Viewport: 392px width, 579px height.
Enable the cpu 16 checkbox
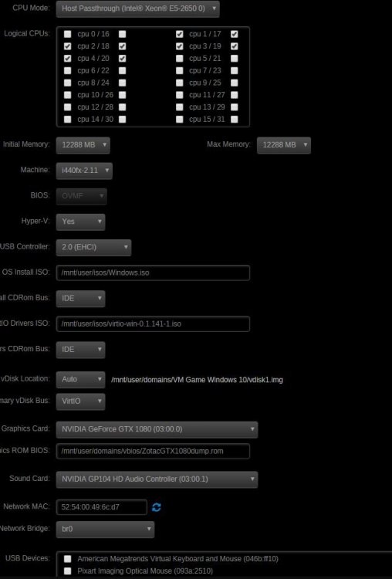122,34
